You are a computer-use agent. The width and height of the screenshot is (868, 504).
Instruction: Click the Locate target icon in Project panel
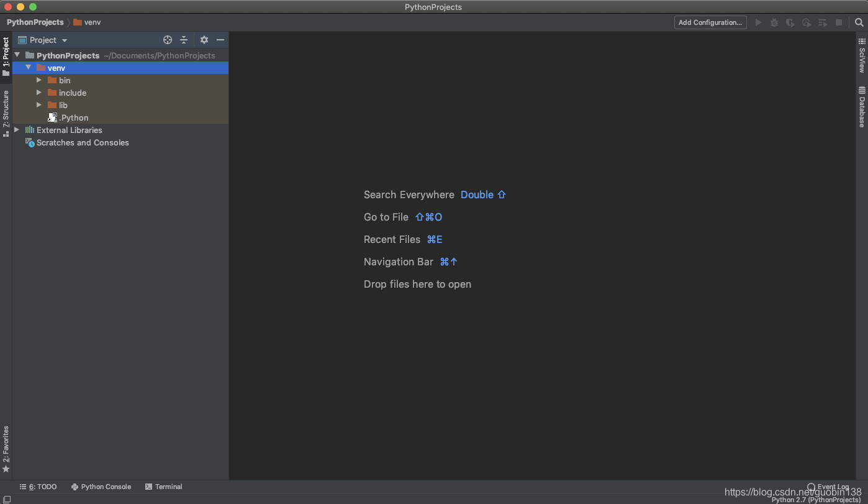coord(168,40)
